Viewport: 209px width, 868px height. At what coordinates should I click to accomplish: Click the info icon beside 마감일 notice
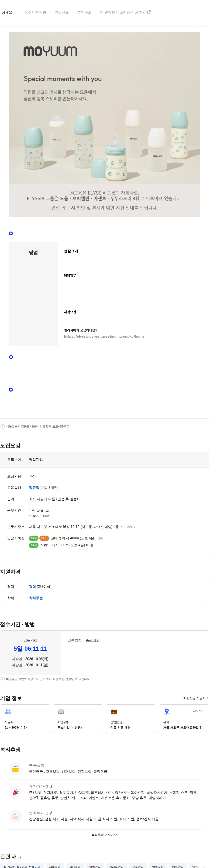(3, 679)
